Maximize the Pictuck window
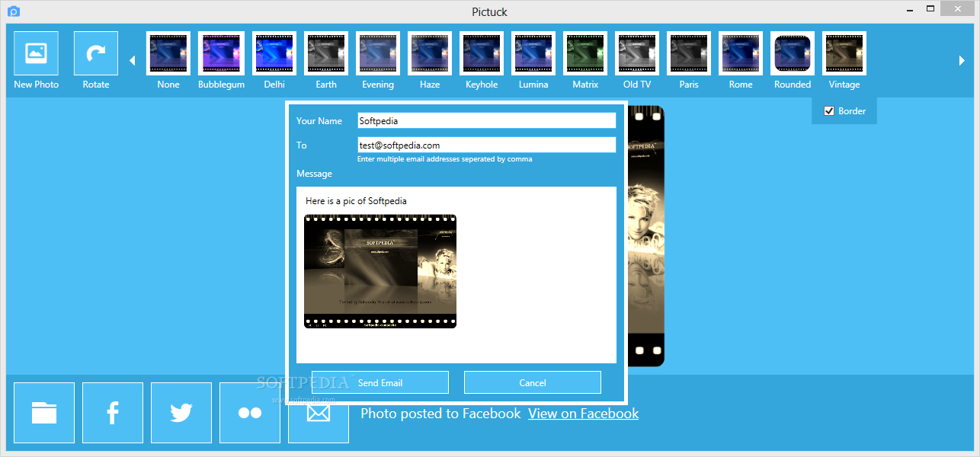The width and height of the screenshot is (980, 457). point(930,10)
